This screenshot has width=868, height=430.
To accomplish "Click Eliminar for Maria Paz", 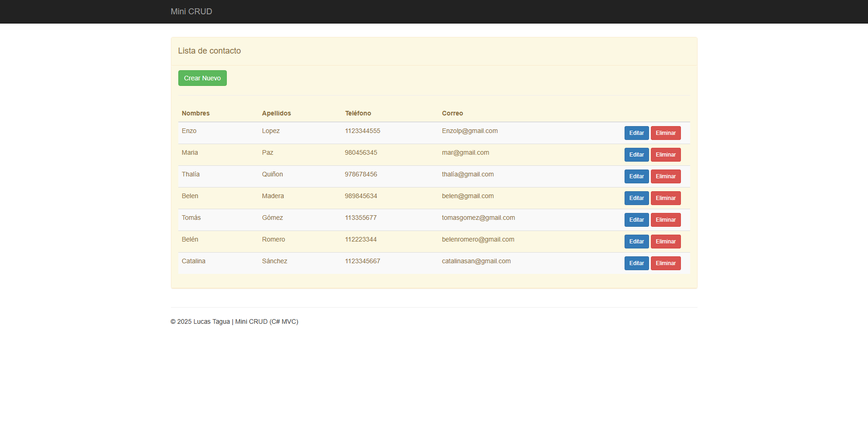I will tap(665, 155).
